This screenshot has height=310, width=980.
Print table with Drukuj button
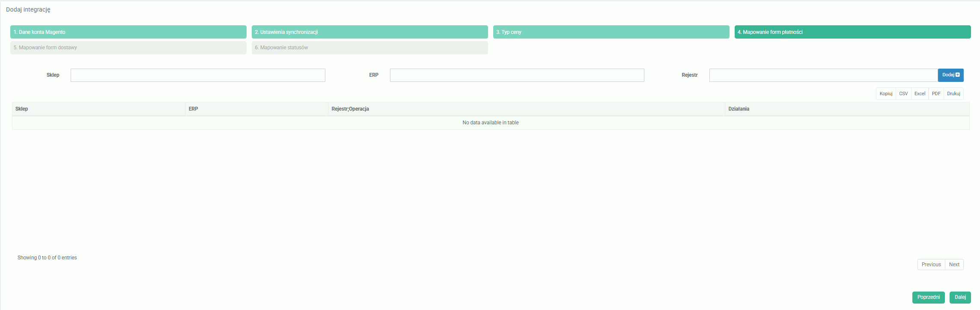point(953,93)
